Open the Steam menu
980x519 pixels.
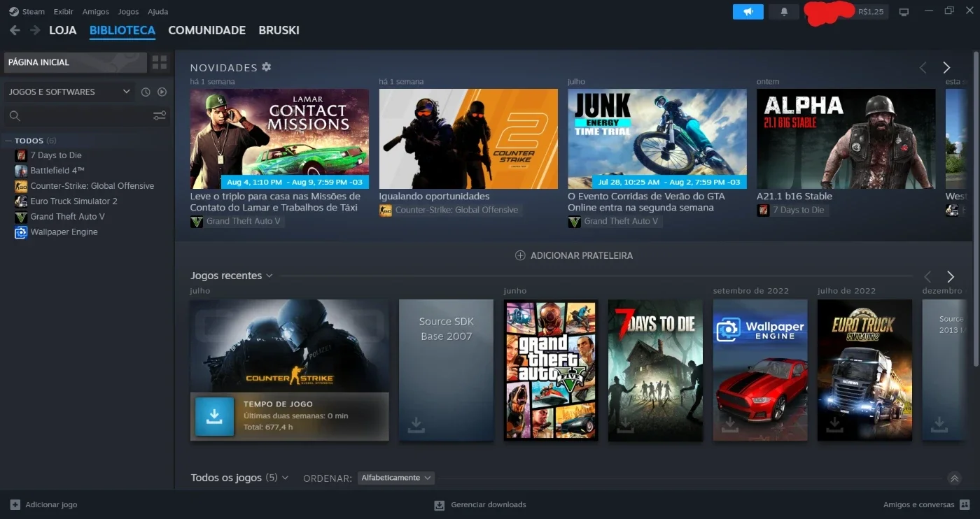pos(33,12)
